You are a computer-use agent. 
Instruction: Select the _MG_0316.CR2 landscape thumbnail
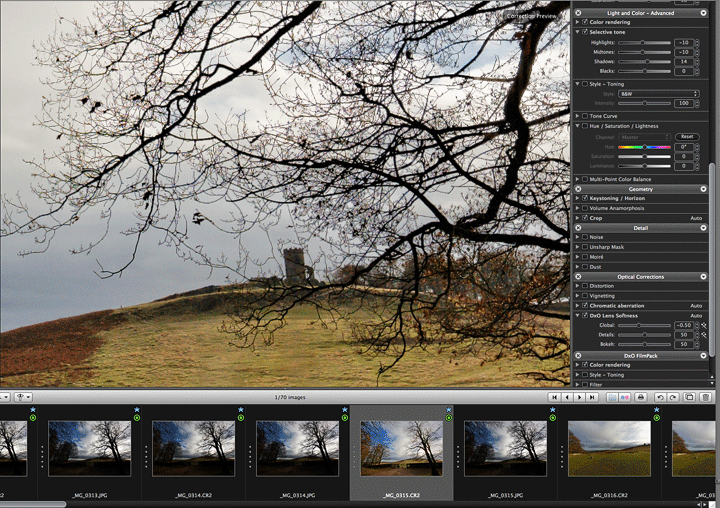coord(609,449)
